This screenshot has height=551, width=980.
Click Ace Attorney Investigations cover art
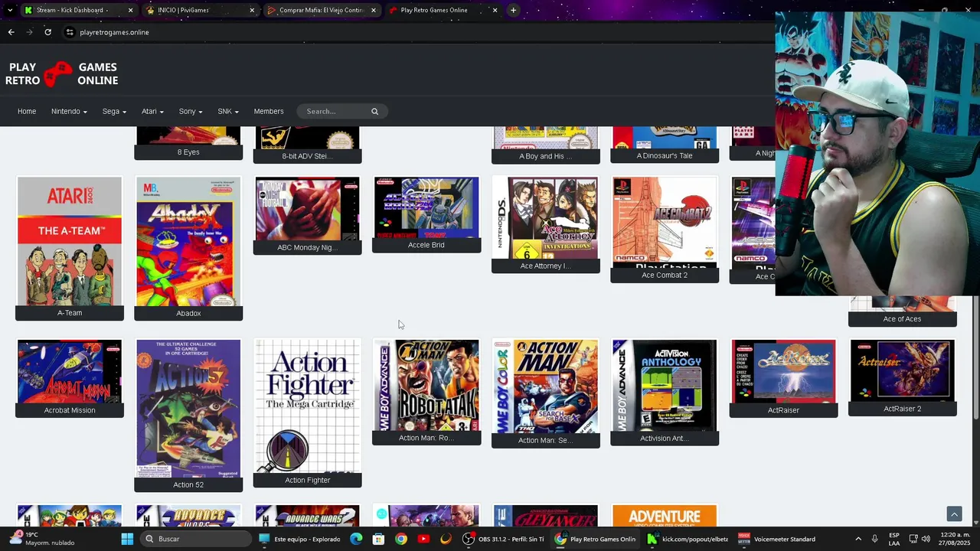coord(546,218)
